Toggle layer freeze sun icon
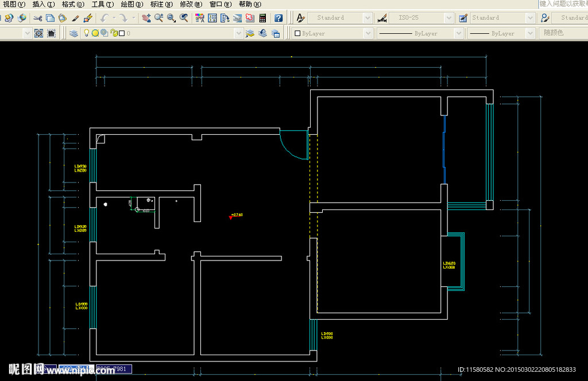Viewport: 588px width, 381px height. point(95,33)
